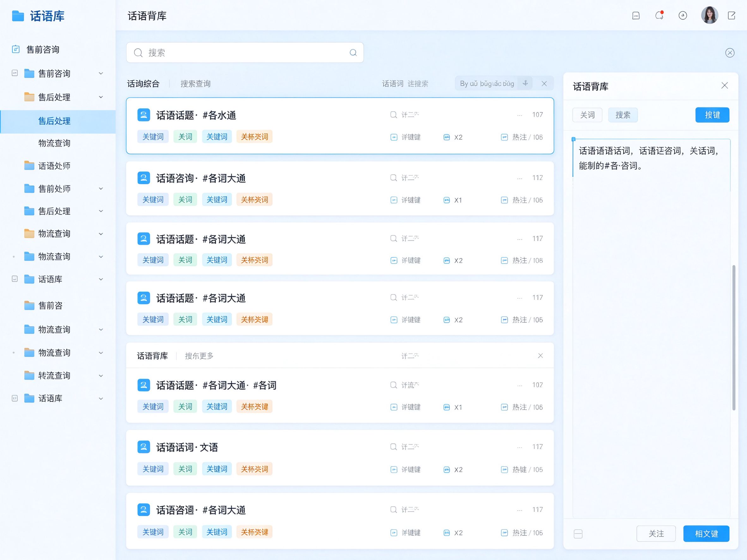Open the more options dots on the 107 card
This screenshot has width=747, height=560.
coord(520,115)
